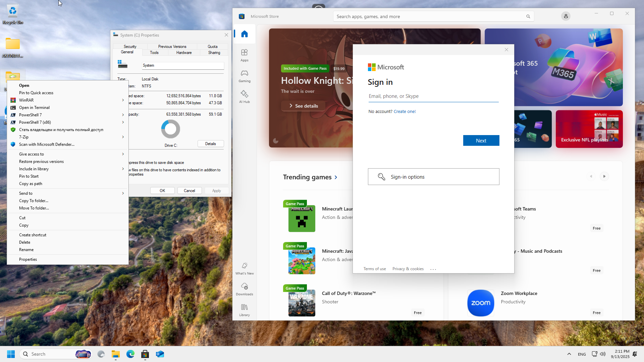The width and height of the screenshot is (644, 362).
Task: Open Microsoft Edge from the taskbar
Action: (130, 354)
